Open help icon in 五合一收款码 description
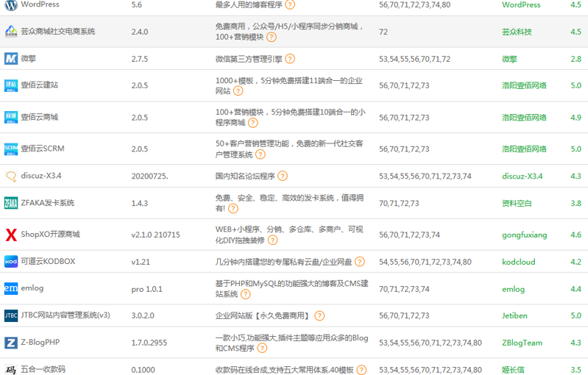This screenshot has width=588, height=375. pos(361,370)
